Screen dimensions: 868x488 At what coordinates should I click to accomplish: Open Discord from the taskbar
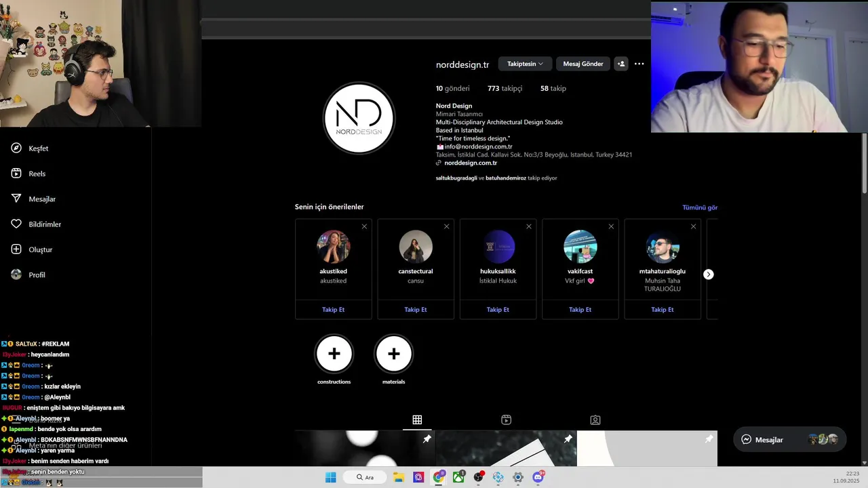(538, 478)
